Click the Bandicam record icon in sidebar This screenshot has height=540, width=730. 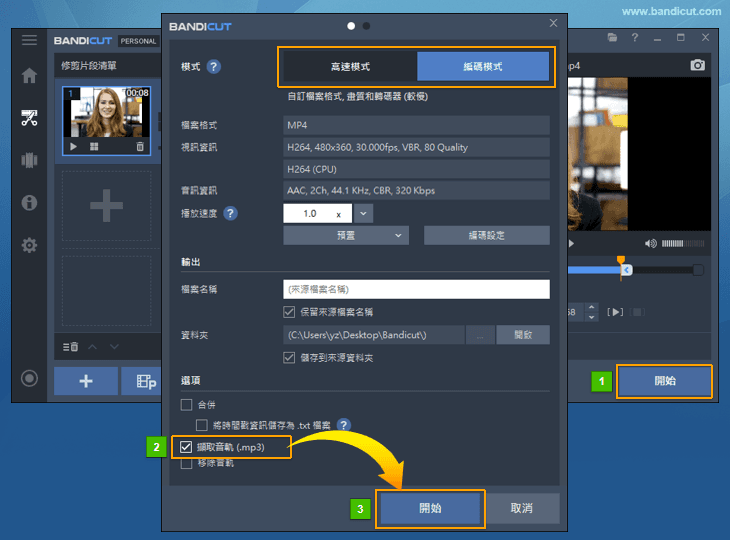29,378
